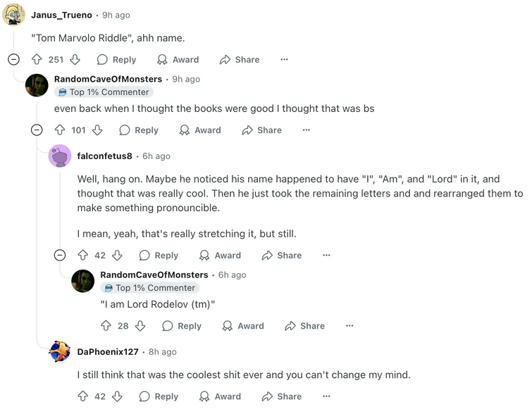
Task: Reply to falconfetus8's comment
Action: click(x=159, y=256)
